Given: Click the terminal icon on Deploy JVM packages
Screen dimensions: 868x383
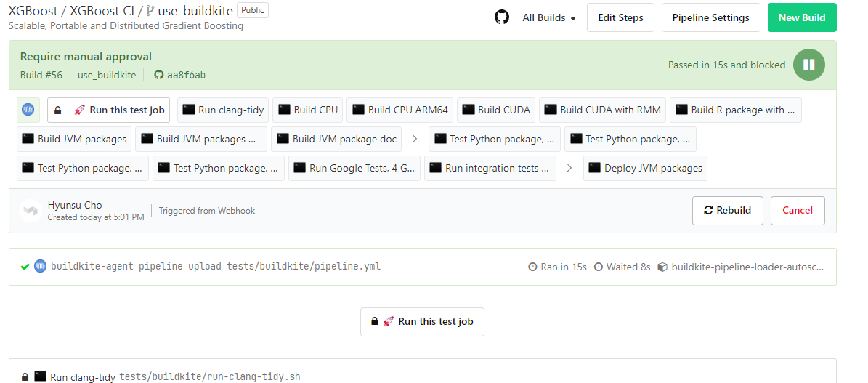Looking at the screenshot, I should (x=596, y=167).
